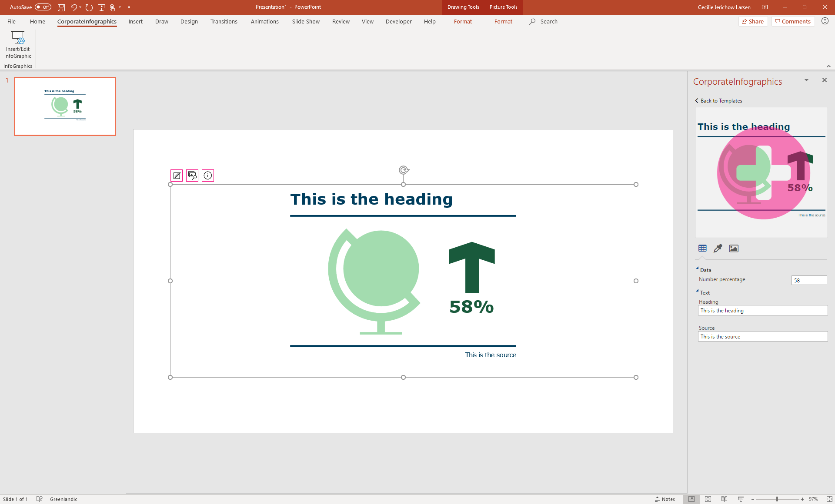Switch to the Picture Tools Format tab
This screenshot has height=504, width=835.
coord(503,21)
